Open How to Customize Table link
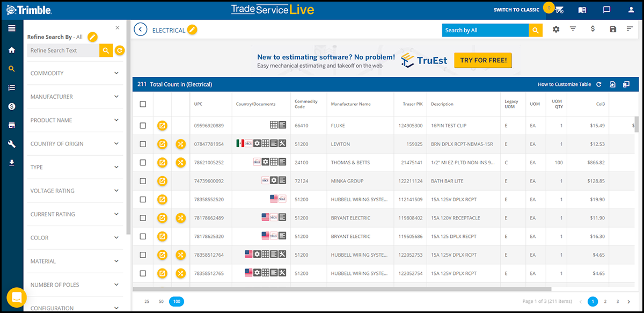 pyautogui.click(x=565, y=84)
